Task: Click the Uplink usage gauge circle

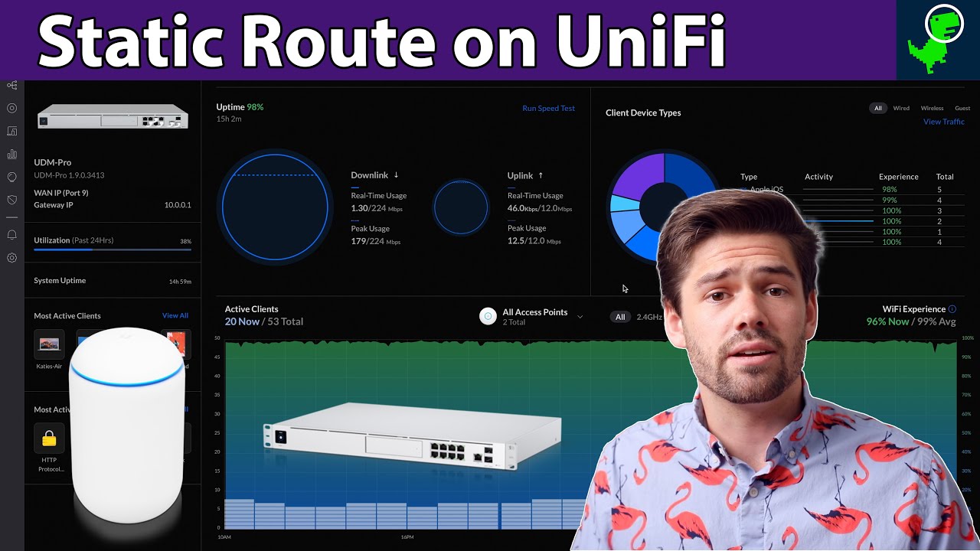Action: point(461,207)
